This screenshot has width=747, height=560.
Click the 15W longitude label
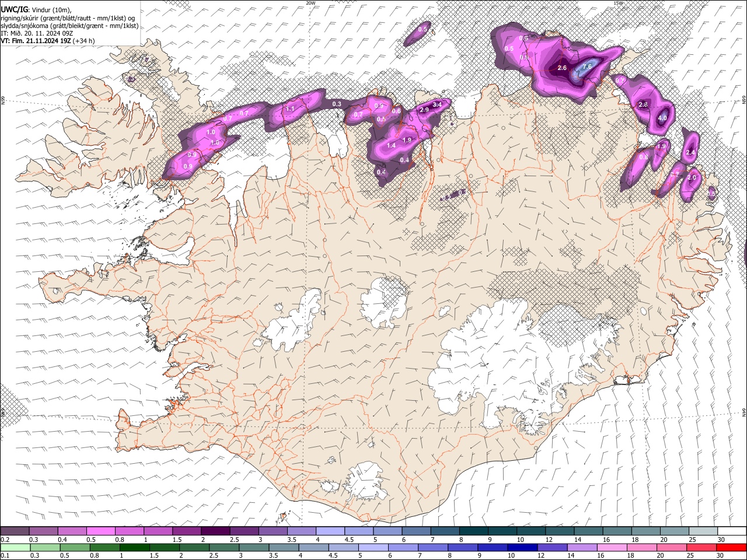pyautogui.click(x=618, y=3)
